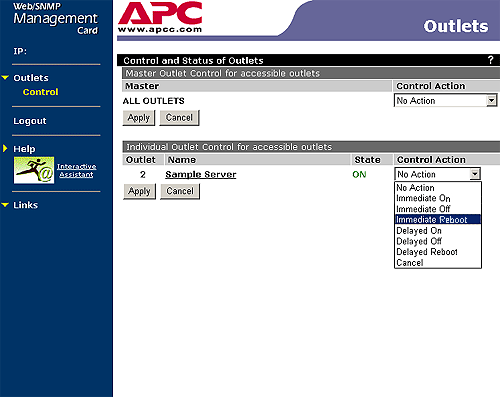Open the Sample Server outlet link

click(201, 174)
